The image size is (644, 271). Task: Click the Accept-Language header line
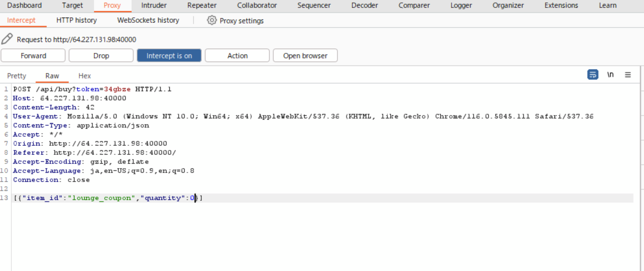point(104,170)
